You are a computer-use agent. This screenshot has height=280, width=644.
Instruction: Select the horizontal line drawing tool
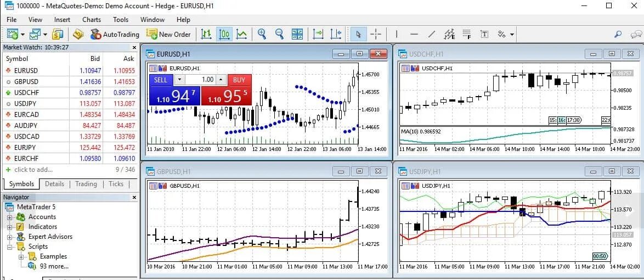coord(414,34)
